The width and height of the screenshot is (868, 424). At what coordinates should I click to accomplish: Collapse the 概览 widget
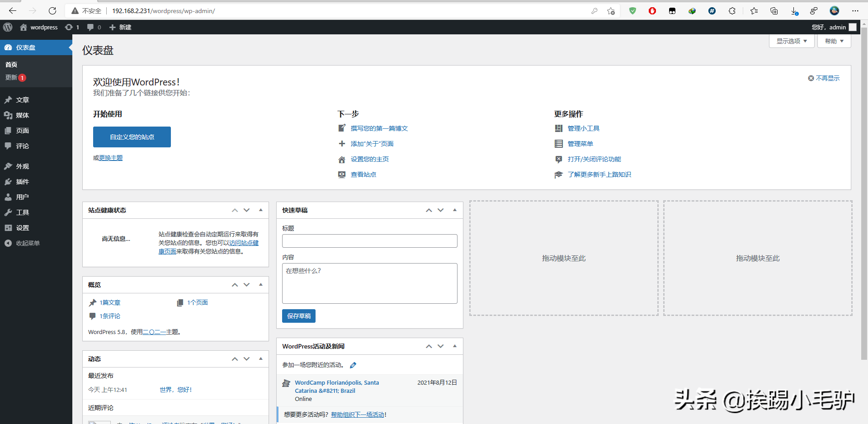[261, 285]
